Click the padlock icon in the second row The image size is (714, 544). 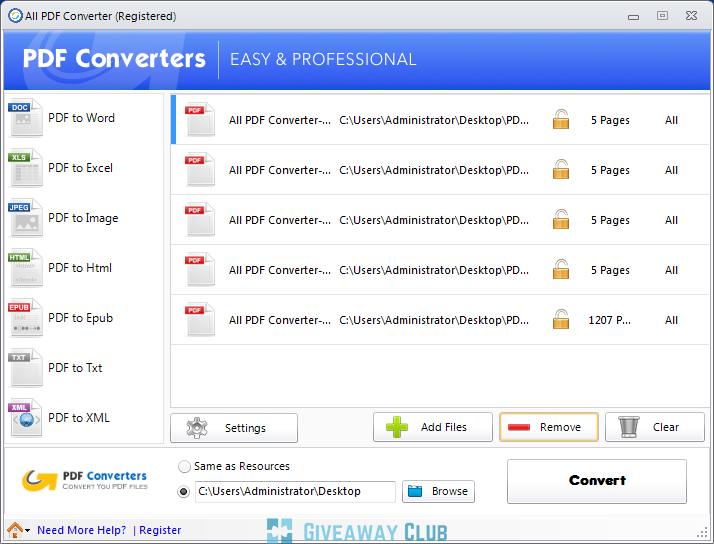pyautogui.click(x=561, y=169)
